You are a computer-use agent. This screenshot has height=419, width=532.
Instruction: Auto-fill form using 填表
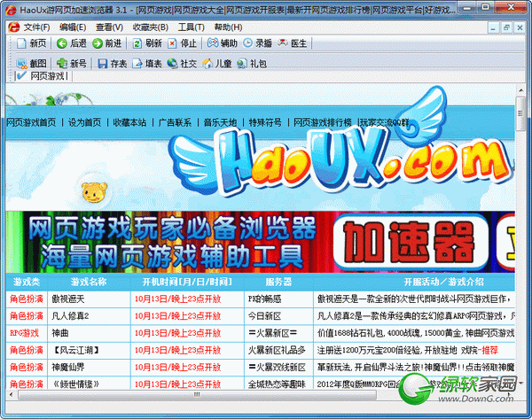147,64
